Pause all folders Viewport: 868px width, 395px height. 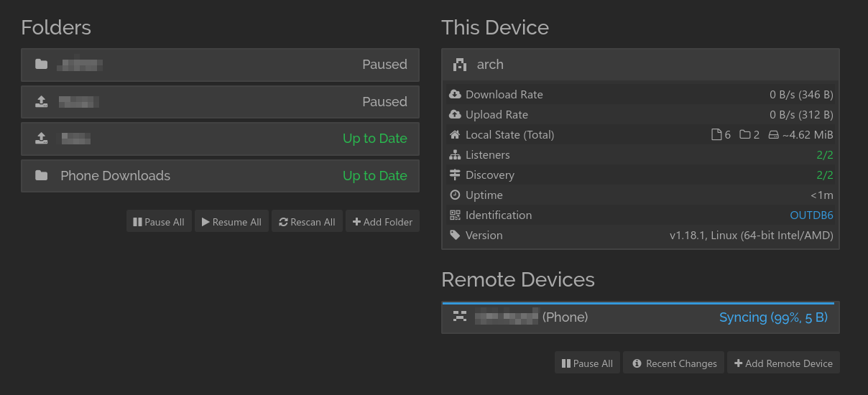tap(159, 222)
